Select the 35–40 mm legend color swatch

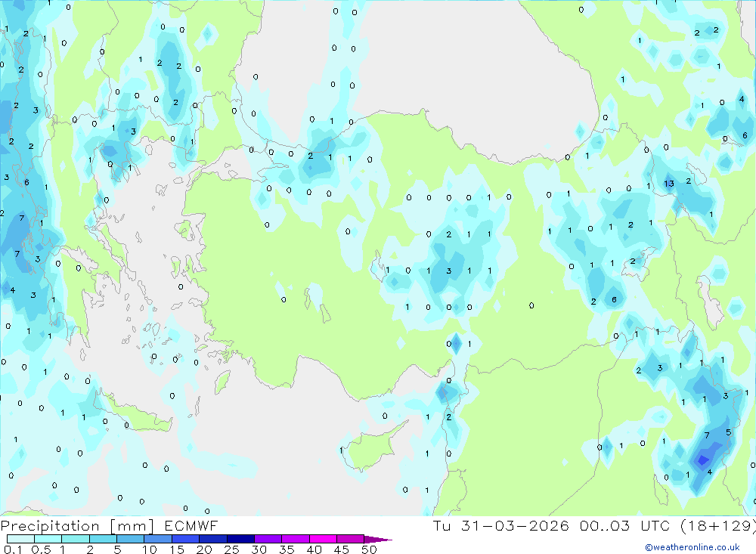[296, 539]
